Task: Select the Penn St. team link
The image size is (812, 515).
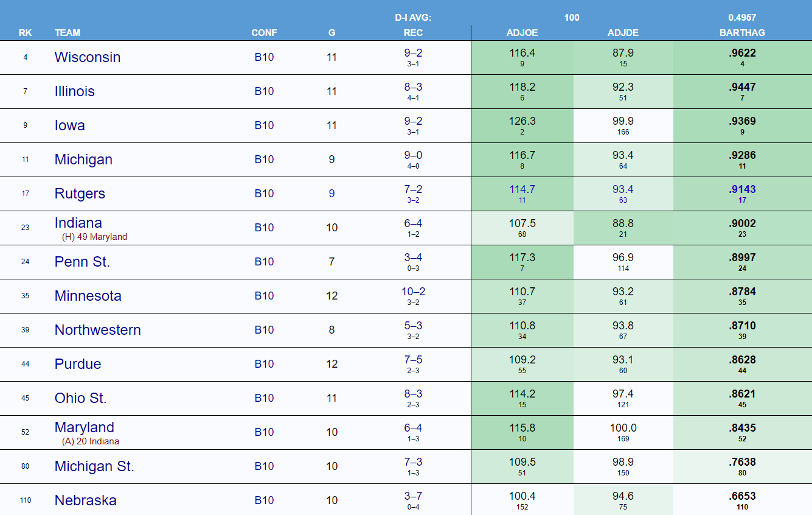Action: [82, 262]
